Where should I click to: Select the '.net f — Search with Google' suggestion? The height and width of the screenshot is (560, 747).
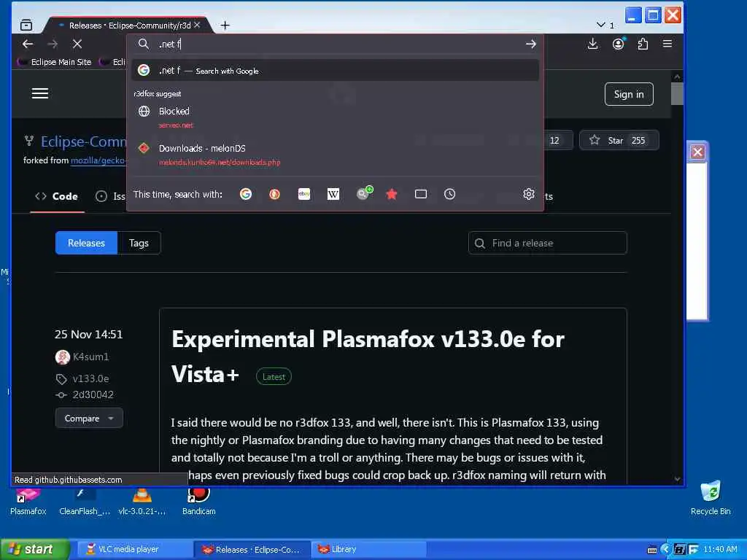point(335,71)
